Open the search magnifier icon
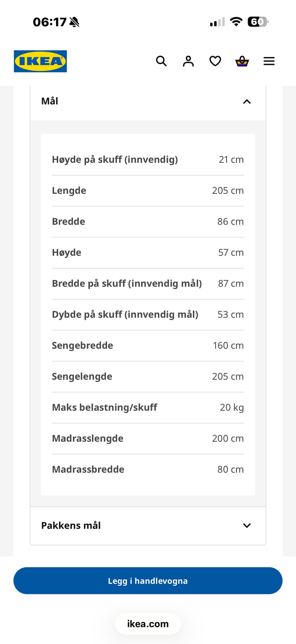The image size is (296, 644). [161, 61]
